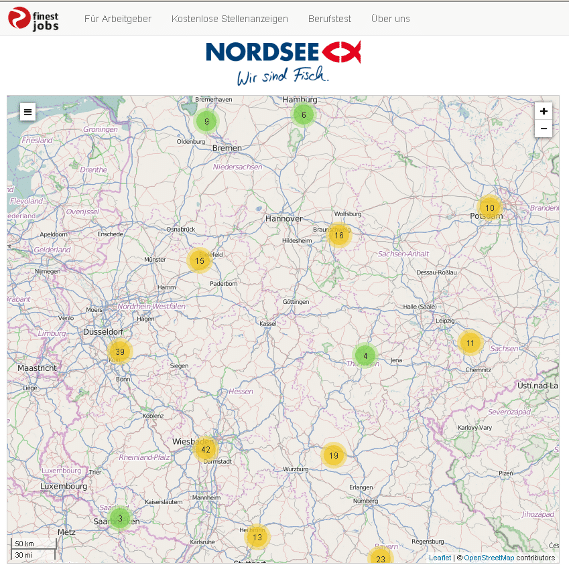Click the Sachsen-Anhalt region label

(404, 254)
